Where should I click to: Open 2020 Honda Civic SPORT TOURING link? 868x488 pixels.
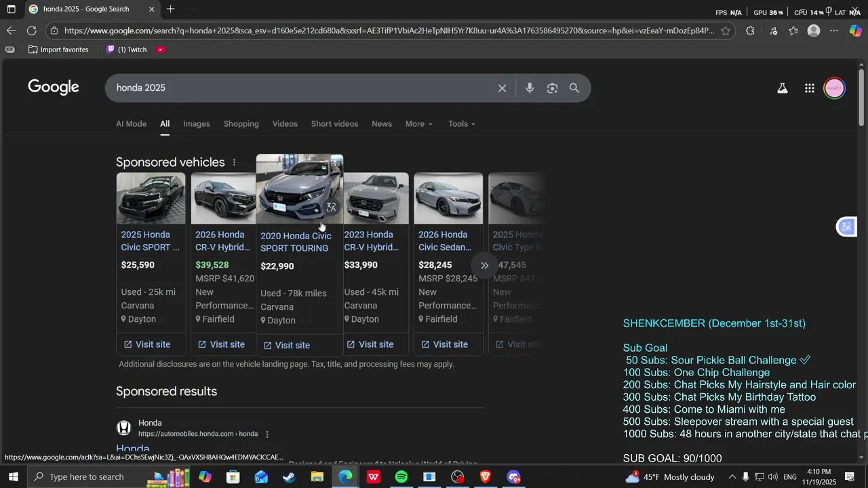coord(296,242)
